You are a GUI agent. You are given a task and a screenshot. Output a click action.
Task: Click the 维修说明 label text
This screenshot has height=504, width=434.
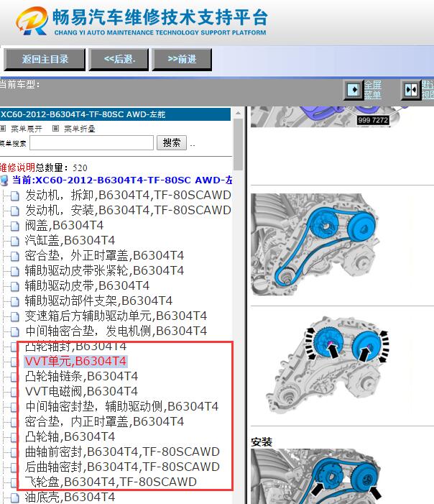pos(17,168)
